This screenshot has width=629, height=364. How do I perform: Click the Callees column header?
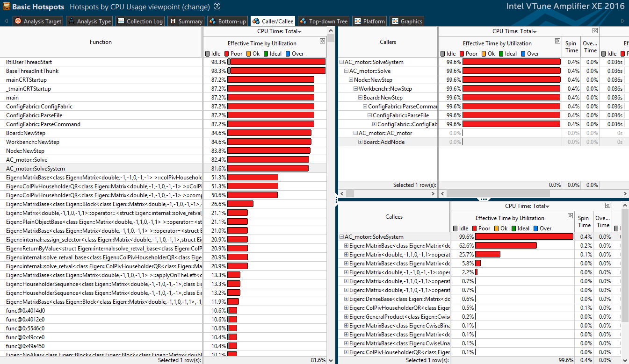tap(394, 217)
